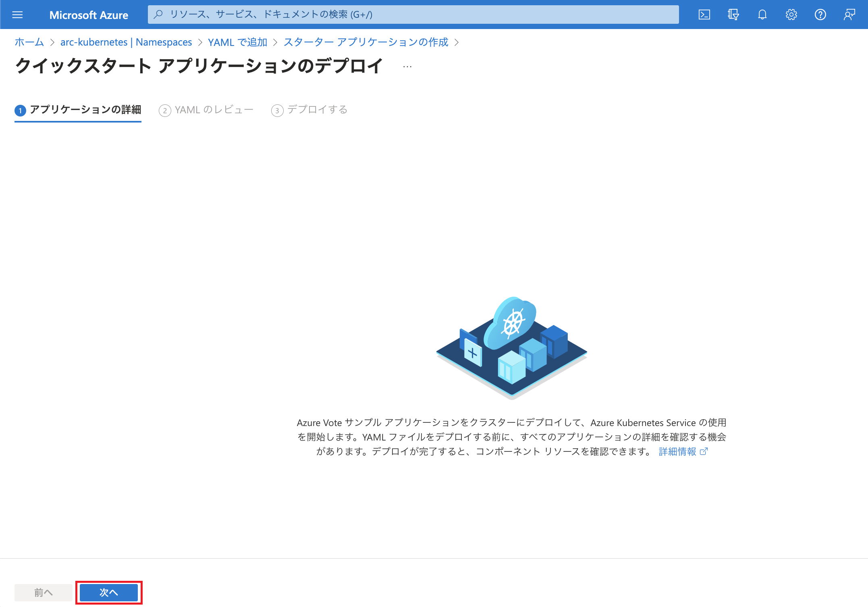Open the 詳細情報 external link

point(677,451)
